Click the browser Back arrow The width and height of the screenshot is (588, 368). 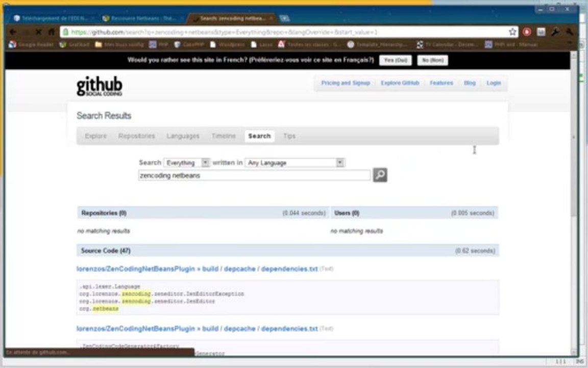coord(13,32)
